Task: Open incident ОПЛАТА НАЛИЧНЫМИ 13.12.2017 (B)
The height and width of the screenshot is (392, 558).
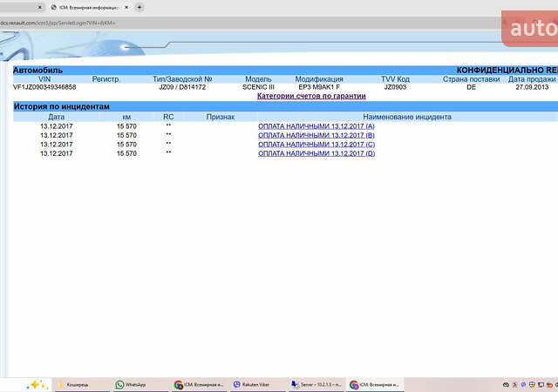Action: click(316, 135)
